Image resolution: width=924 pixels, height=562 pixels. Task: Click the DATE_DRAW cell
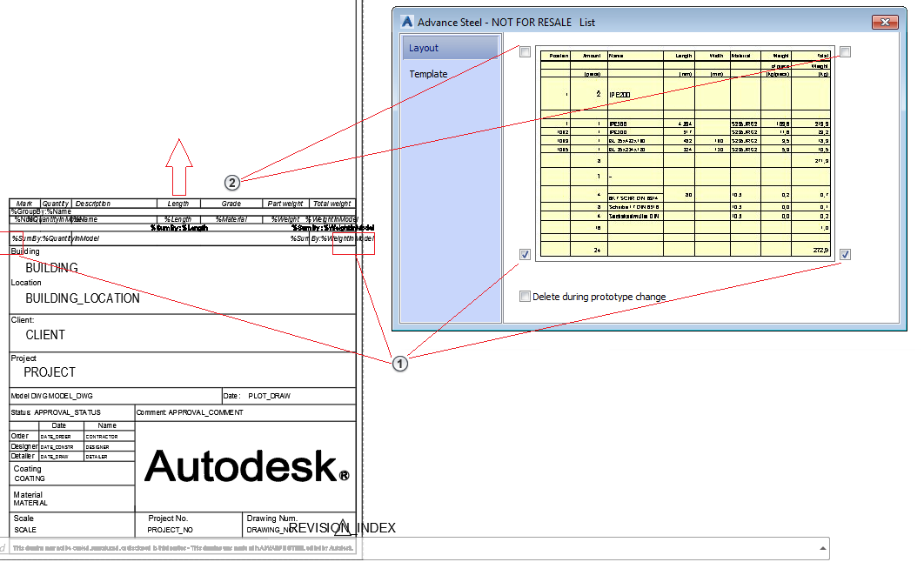[x=55, y=457]
